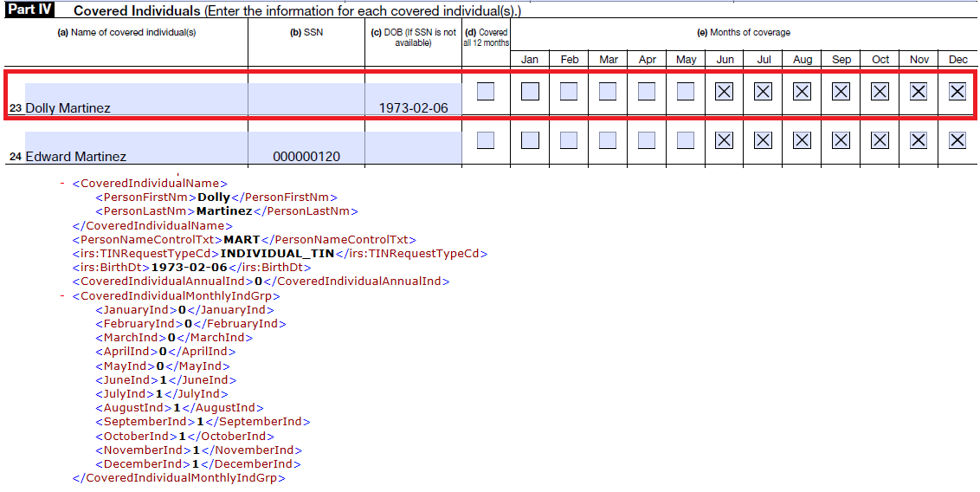Collapse the CoveredIndividualName XML node
Image resolution: width=980 pixels, height=492 pixels.
[62, 184]
